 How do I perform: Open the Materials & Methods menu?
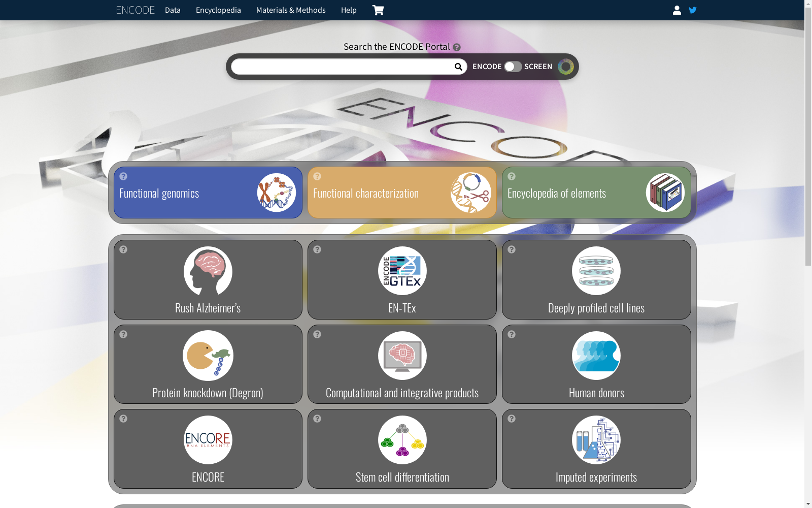pyautogui.click(x=291, y=10)
